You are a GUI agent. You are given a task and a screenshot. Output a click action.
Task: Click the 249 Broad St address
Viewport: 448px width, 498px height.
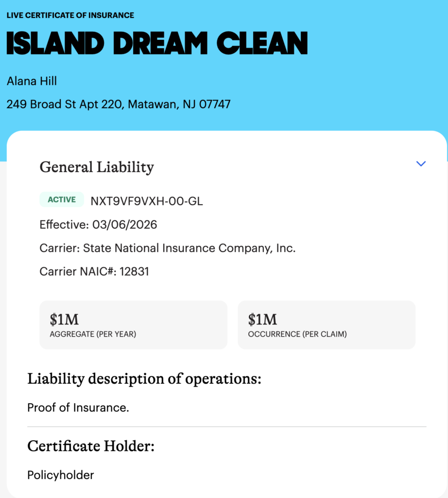119,104
